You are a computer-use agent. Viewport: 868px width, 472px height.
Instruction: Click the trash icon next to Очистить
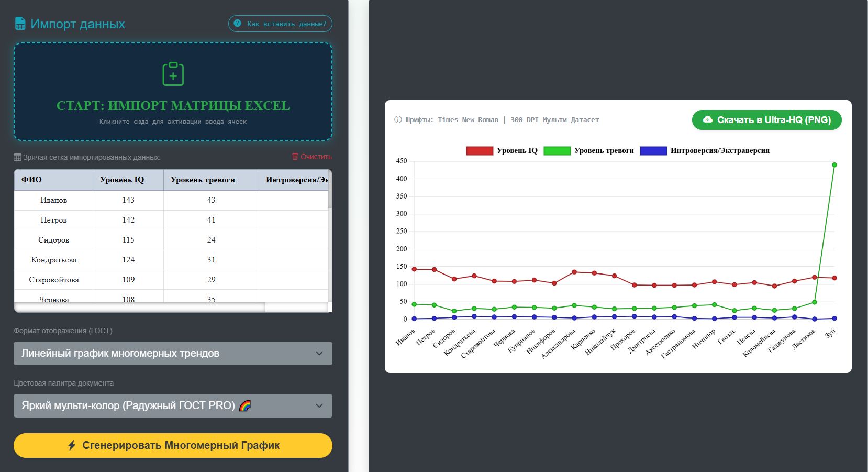(x=295, y=157)
